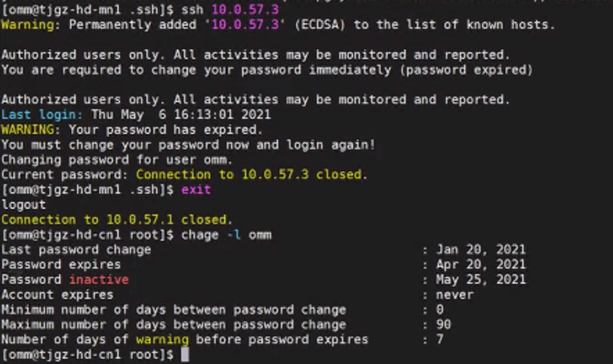Click the yellow "warning" word in the chage output
613x364 pixels.
[162, 340]
